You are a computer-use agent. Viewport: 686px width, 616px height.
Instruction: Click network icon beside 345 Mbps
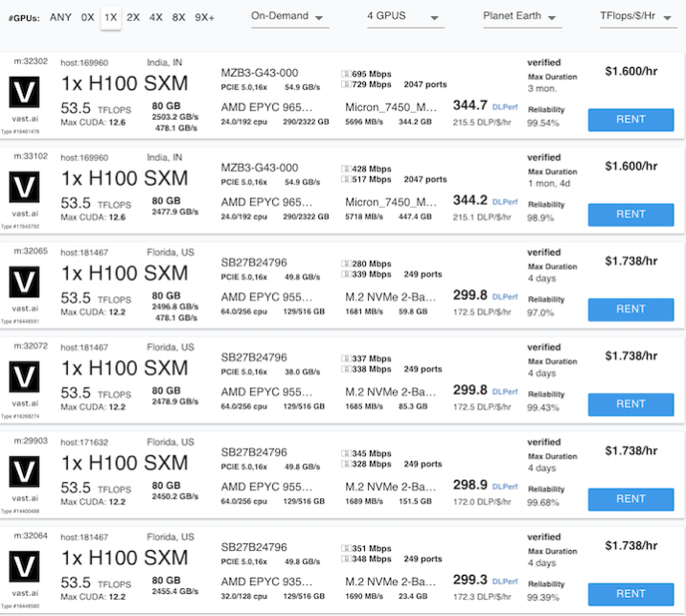point(346,453)
